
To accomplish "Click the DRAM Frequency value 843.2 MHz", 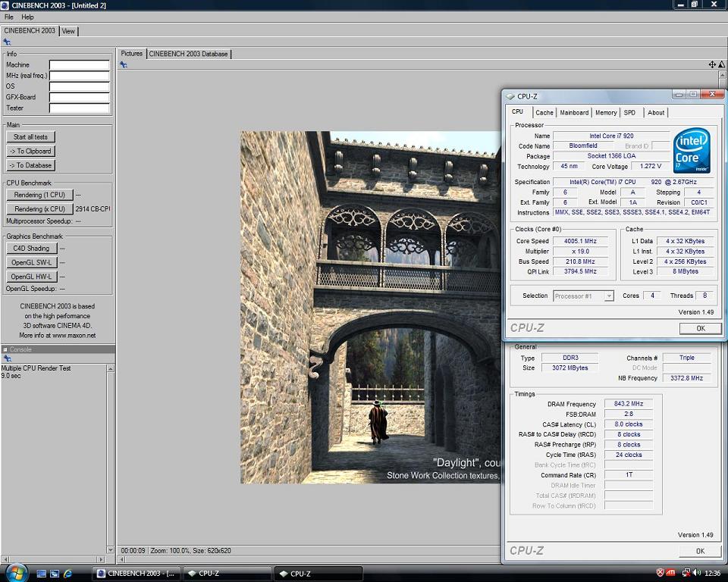I will click(628, 404).
